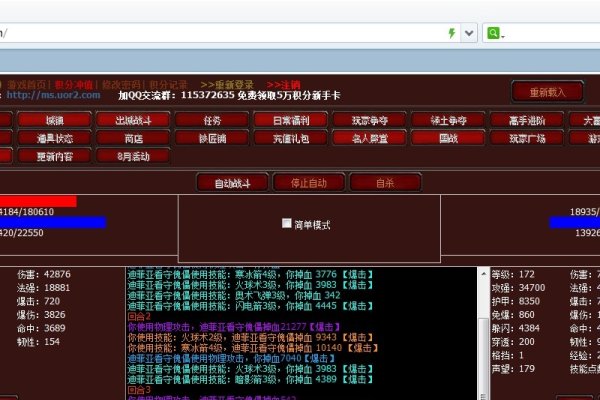Screen dimensions: 600x400
Task: Click the enemy 等级: 172 stat
Action: click(513, 274)
